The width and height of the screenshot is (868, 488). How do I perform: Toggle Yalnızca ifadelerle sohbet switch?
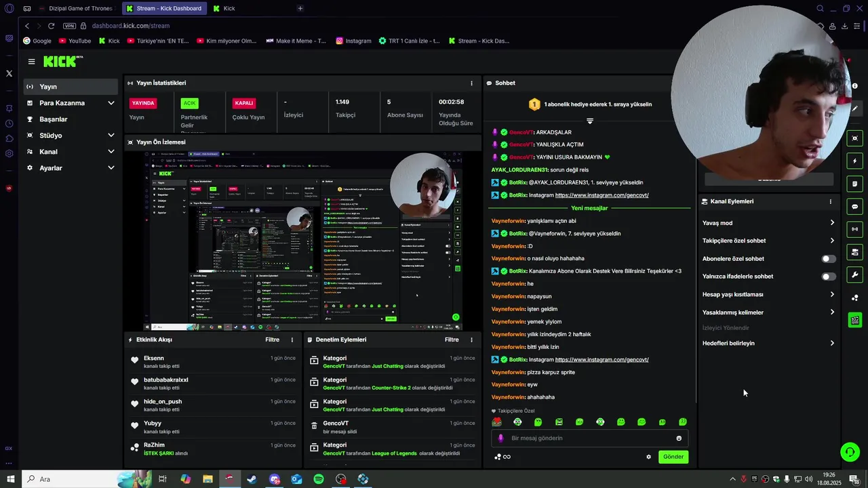coord(829,277)
